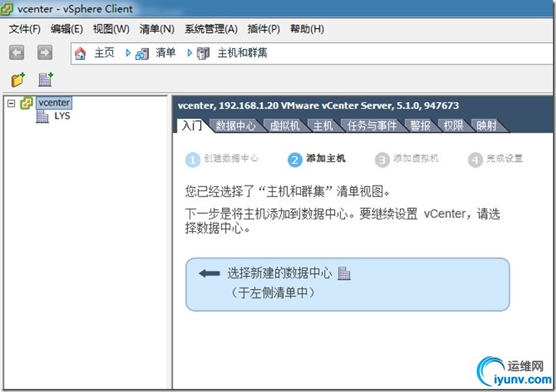556x392 pixels.
Task: Click step 2 添加主机
Action: [x=316, y=159]
